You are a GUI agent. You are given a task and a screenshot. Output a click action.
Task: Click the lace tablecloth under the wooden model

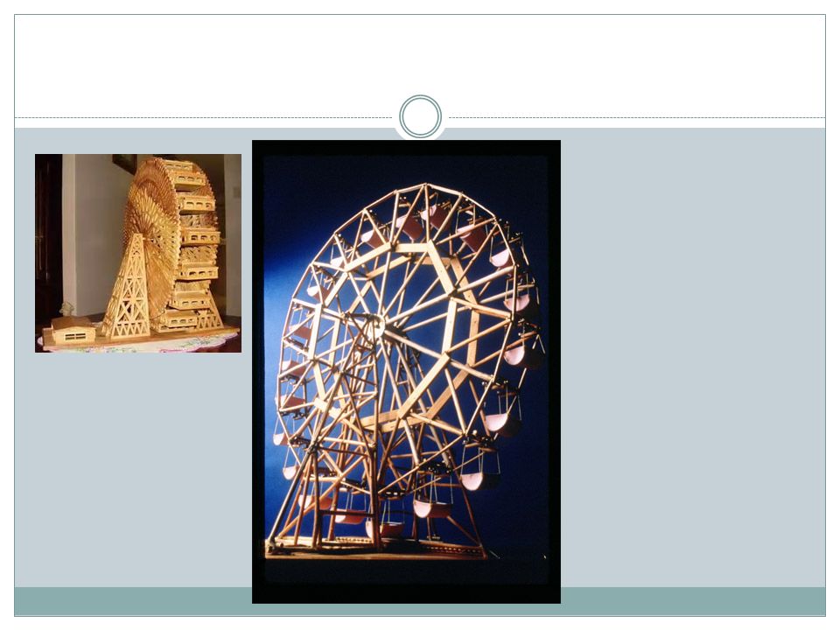pyautogui.click(x=139, y=343)
